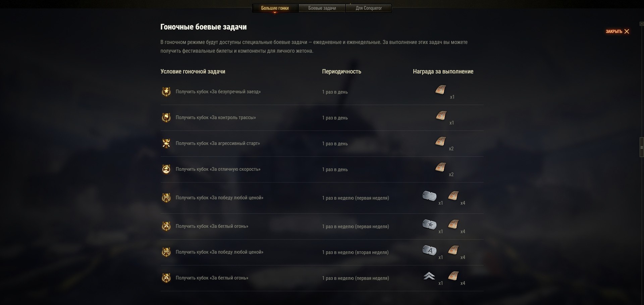This screenshot has height=305, width=644.
Task: Open the «Для Conqueror» tab
Action: (x=369, y=8)
